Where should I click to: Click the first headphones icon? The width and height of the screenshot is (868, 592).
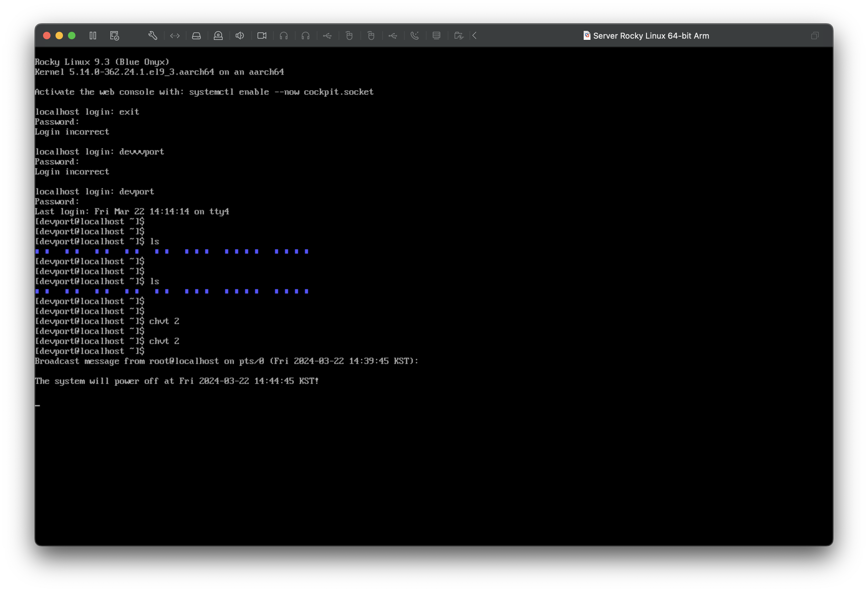(284, 36)
